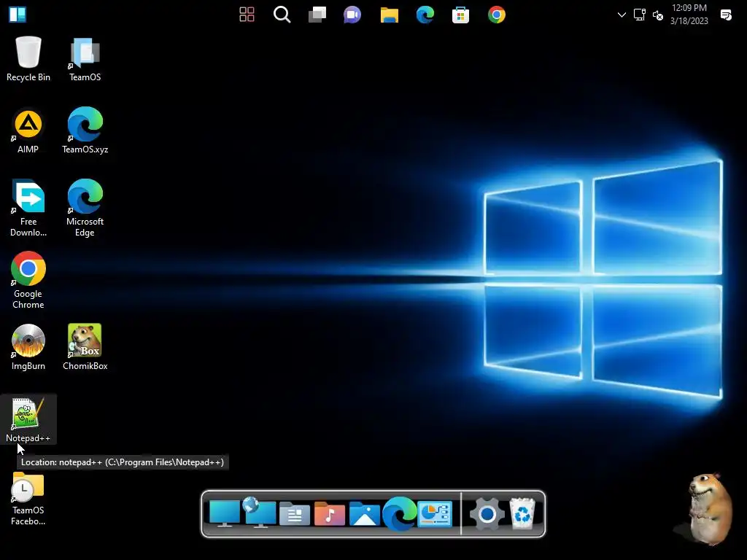Open the network globe dock icon
Viewport: 747px width, 560px height.
pos(259,513)
